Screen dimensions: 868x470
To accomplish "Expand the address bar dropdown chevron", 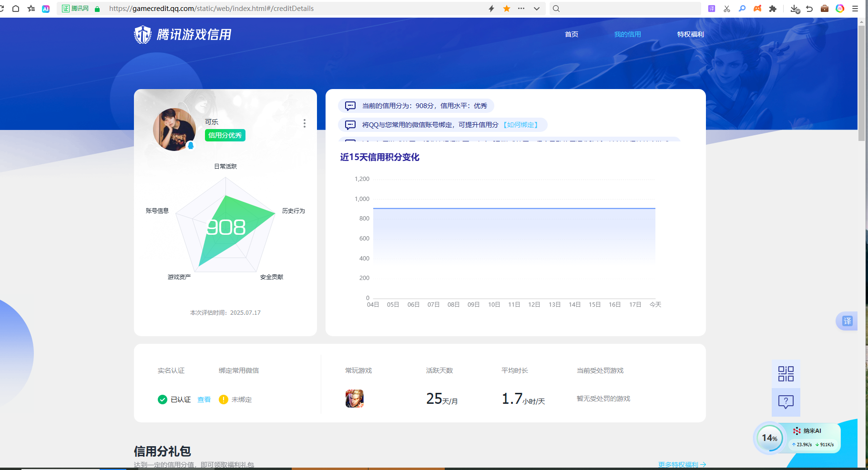I will click(537, 9).
